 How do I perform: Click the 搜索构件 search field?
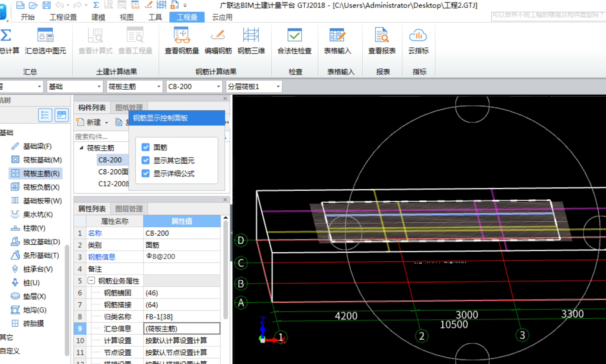101,136
